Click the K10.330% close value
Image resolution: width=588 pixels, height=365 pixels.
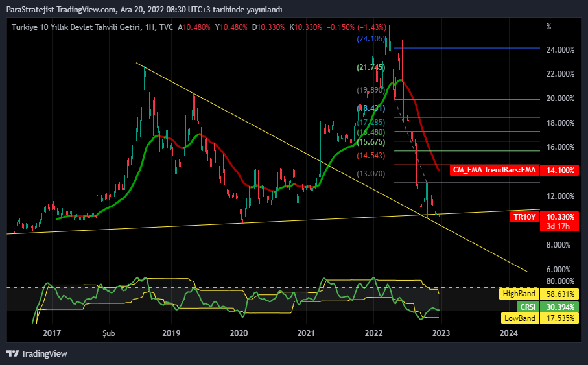pos(305,27)
